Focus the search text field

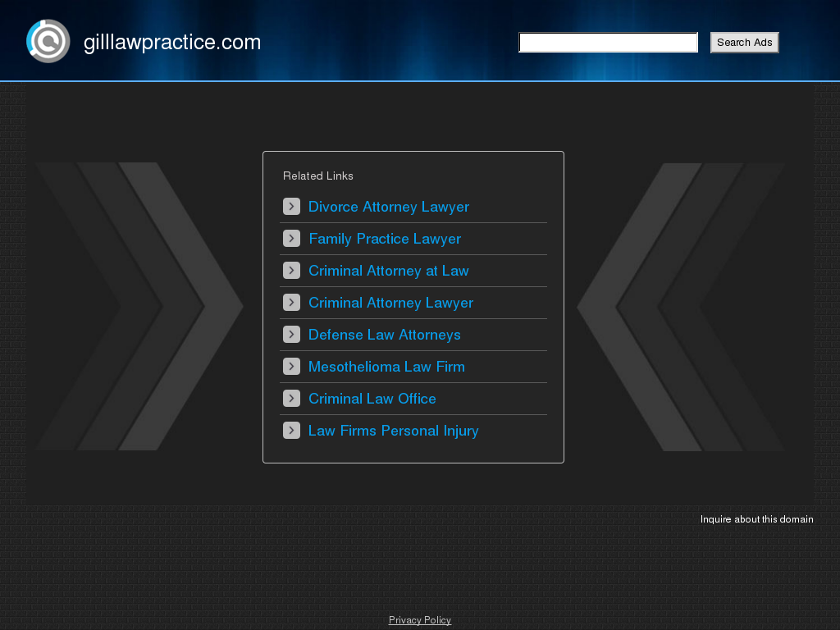coord(608,43)
